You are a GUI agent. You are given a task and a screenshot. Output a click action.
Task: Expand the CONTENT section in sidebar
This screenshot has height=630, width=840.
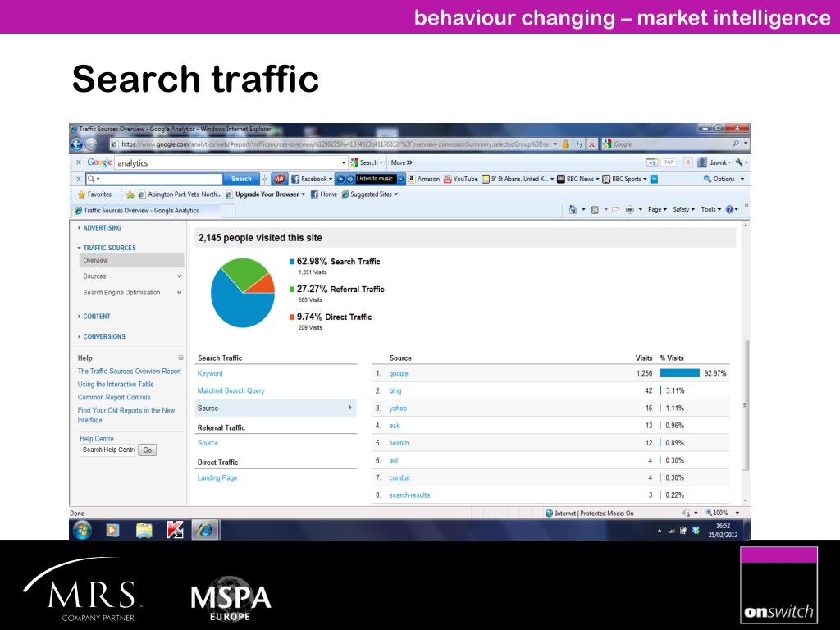(95, 317)
